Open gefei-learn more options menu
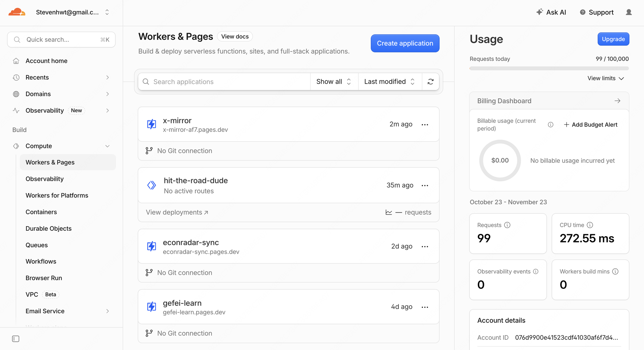 pos(425,307)
